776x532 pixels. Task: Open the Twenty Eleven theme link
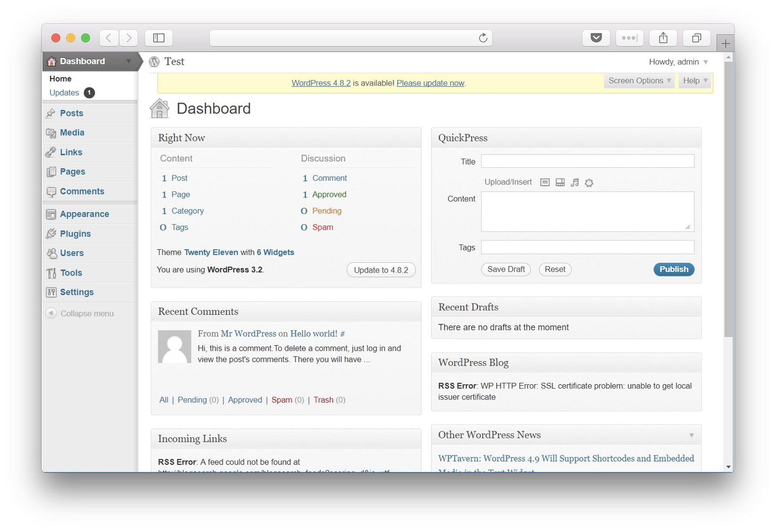point(211,252)
